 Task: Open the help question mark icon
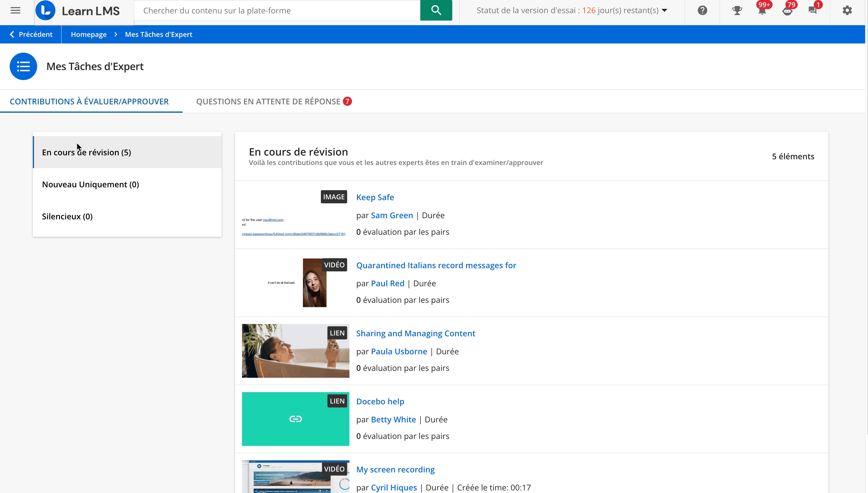(702, 11)
